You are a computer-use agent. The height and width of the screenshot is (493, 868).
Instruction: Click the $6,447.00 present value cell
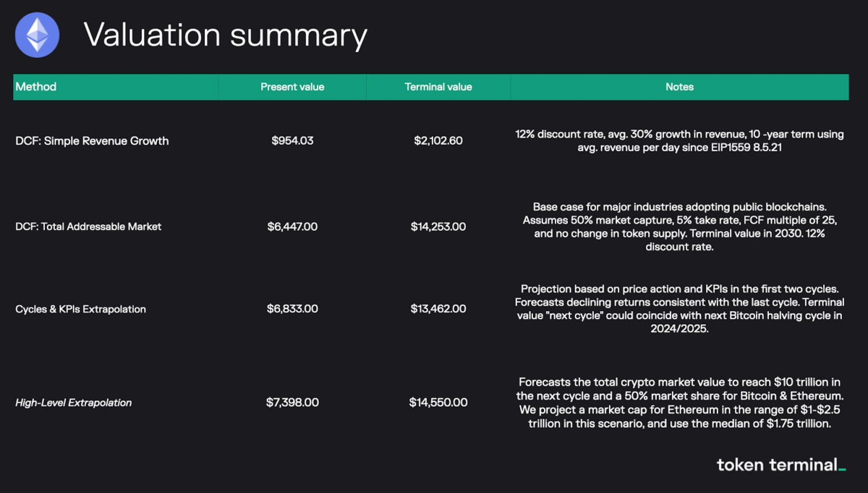click(x=292, y=227)
